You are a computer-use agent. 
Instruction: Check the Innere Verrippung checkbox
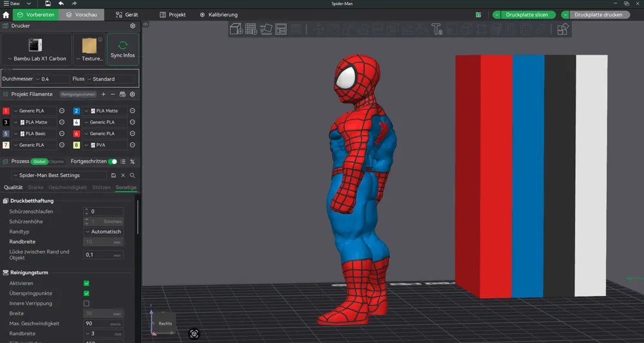86,304
